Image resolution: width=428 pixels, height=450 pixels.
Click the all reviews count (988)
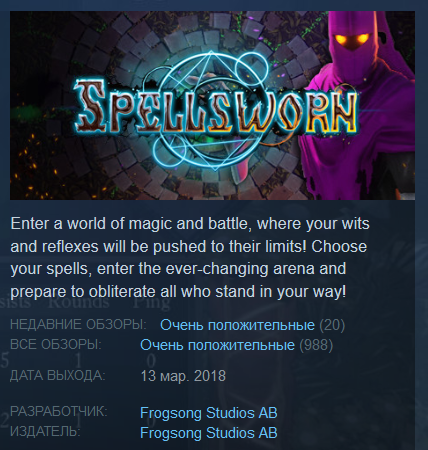click(x=316, y=345)
